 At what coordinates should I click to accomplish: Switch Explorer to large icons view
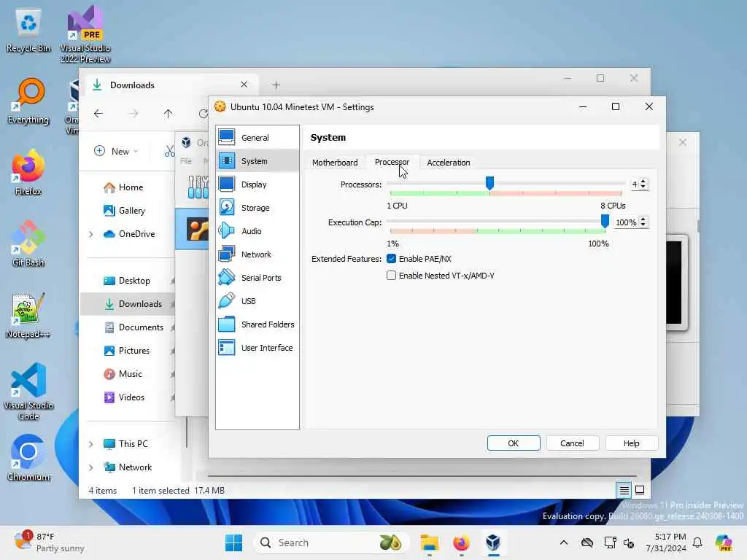coord(640,490)
